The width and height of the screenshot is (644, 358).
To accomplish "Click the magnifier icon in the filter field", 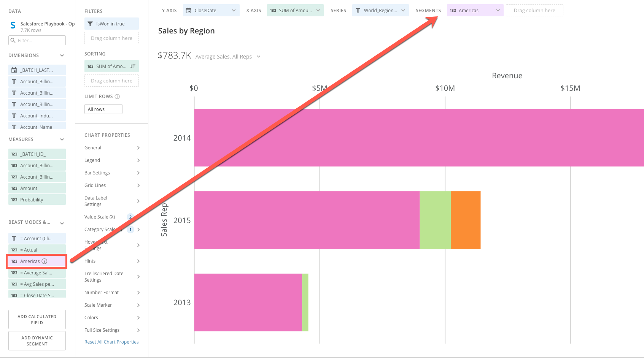I will click(x=13, y=40).
